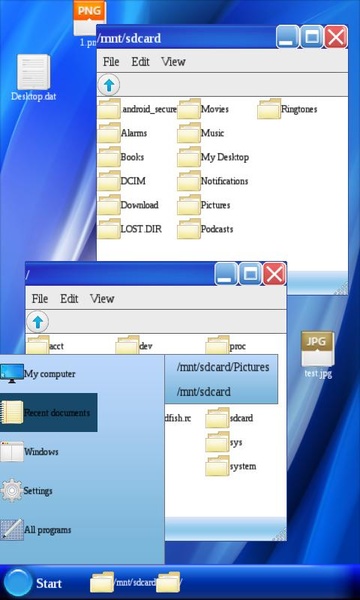Close the / window
The image size is (360, 600).
(x=274, y=274)
